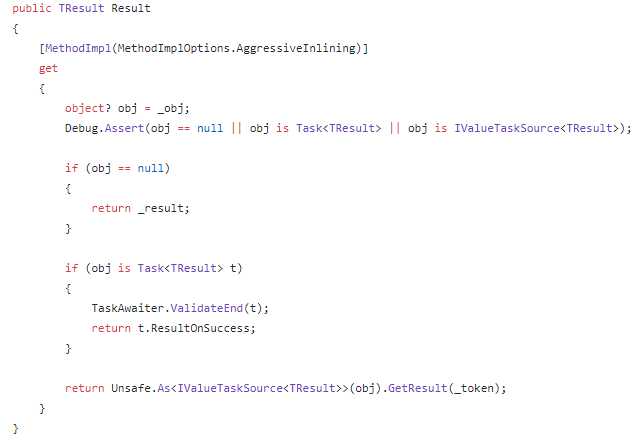Click the ValidateEnd method name
This screenshot has width=643, height=443.
click(x=207, y=308)
